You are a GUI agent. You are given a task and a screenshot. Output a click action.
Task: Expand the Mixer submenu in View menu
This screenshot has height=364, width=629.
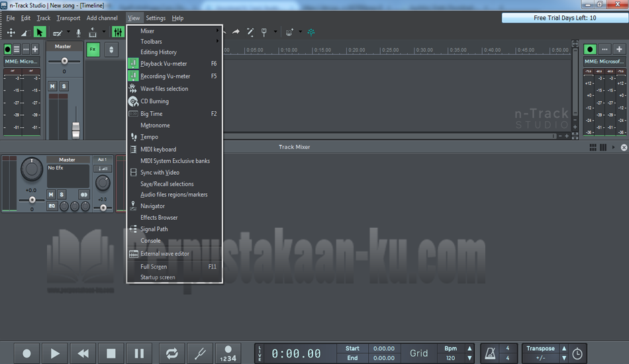point(174,31)
